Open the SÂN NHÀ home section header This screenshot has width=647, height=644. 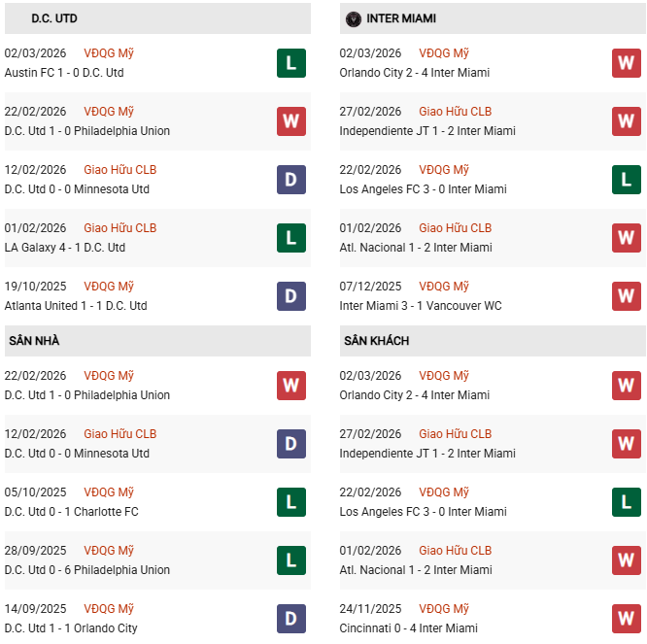tap(35, 341)
